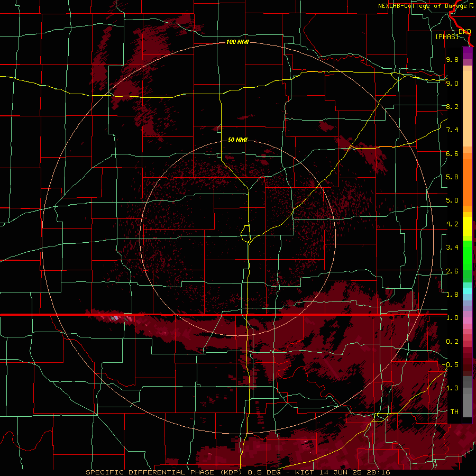Screen dimensions: 476x476
Task: Click the [PHAS] unit label above colorbar
Action: 447,36
